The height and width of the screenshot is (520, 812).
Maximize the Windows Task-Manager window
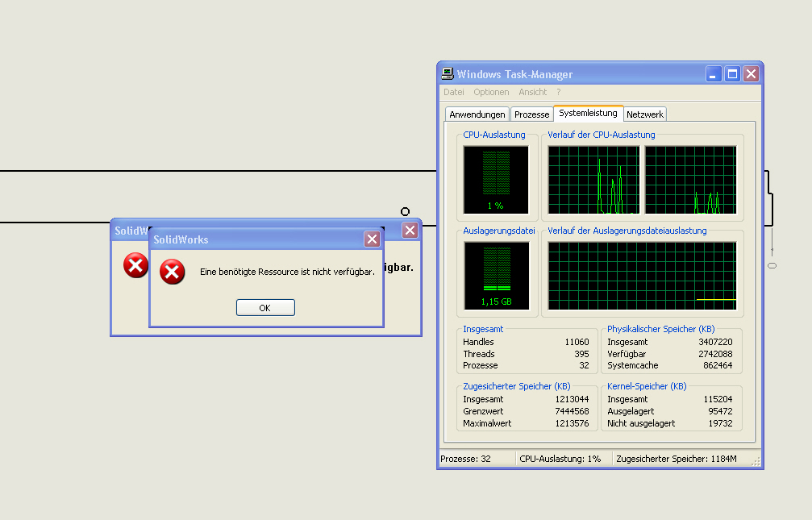pyautogui.click(x=732, y=74)
